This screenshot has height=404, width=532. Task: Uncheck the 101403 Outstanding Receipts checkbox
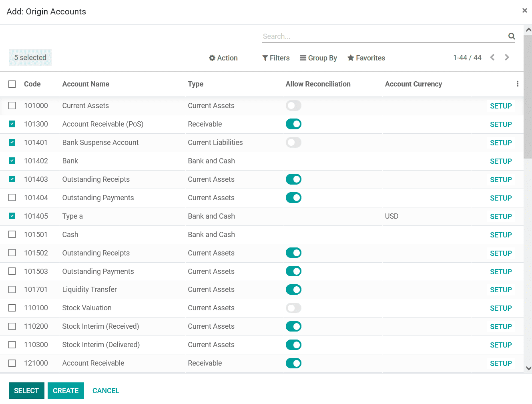click(12, 179)
